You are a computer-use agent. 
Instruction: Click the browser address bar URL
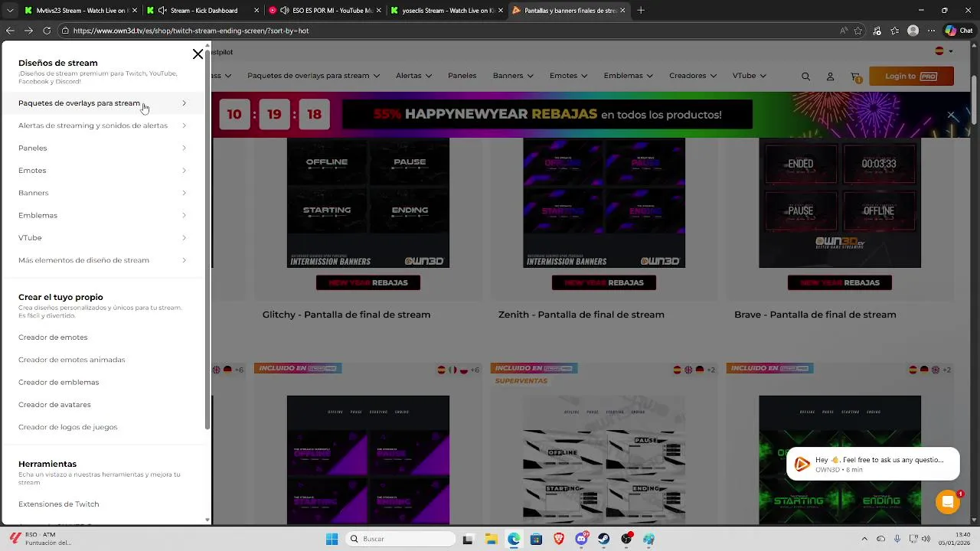191,31
